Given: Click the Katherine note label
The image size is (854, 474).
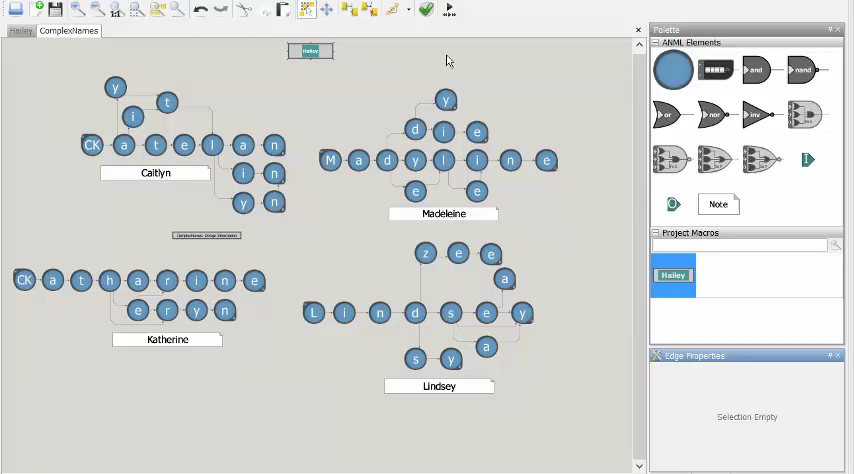Looking at the screenshot, I should [x=167, y=339].
